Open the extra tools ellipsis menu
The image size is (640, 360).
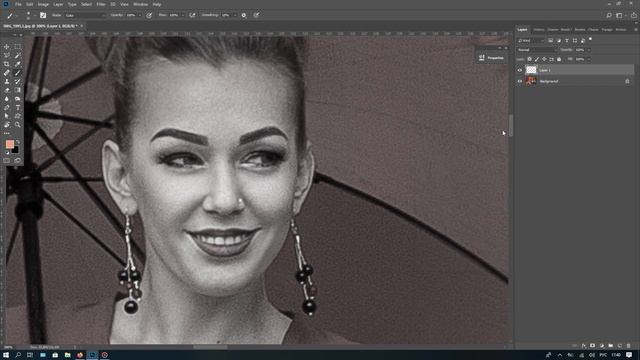point(7,133)
